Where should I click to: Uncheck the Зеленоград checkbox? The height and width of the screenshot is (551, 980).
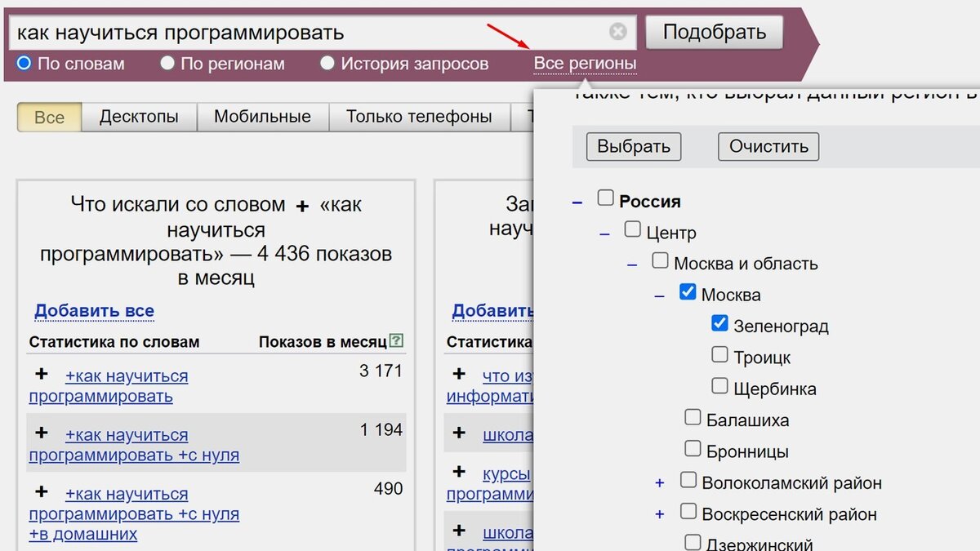coord(719,322)
